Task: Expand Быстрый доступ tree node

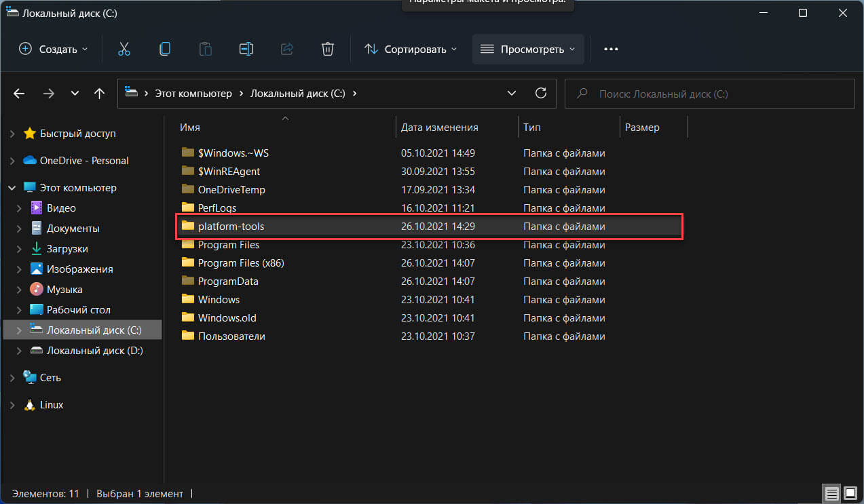Action: tap(12, 134)
